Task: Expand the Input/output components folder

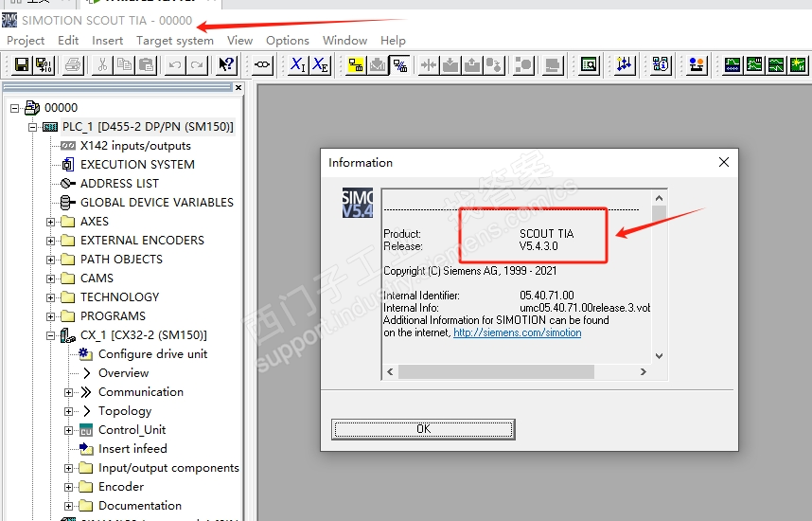Action: coord(68,468)
